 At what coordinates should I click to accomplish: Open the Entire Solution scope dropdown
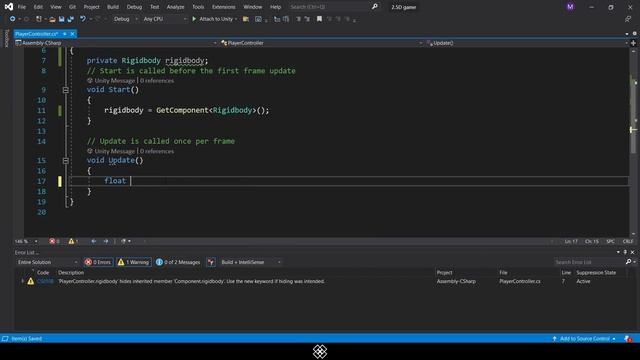(x=47, y=262)
